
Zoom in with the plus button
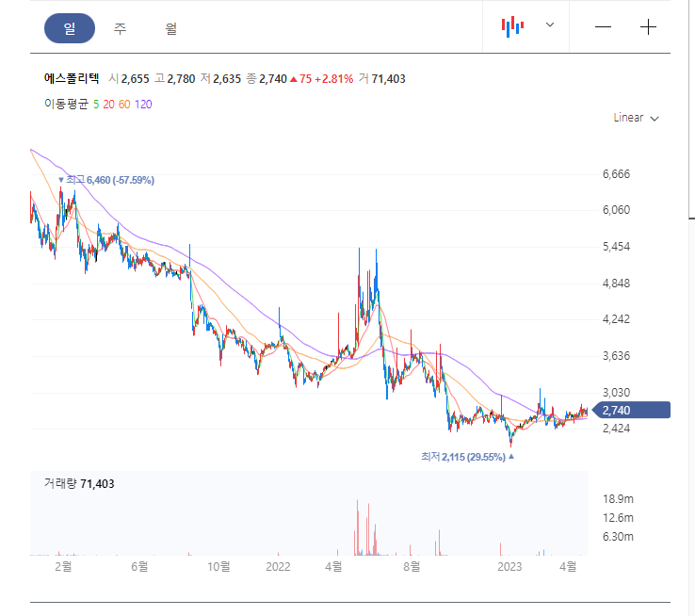pyautogui.click(x=648, y=27)
